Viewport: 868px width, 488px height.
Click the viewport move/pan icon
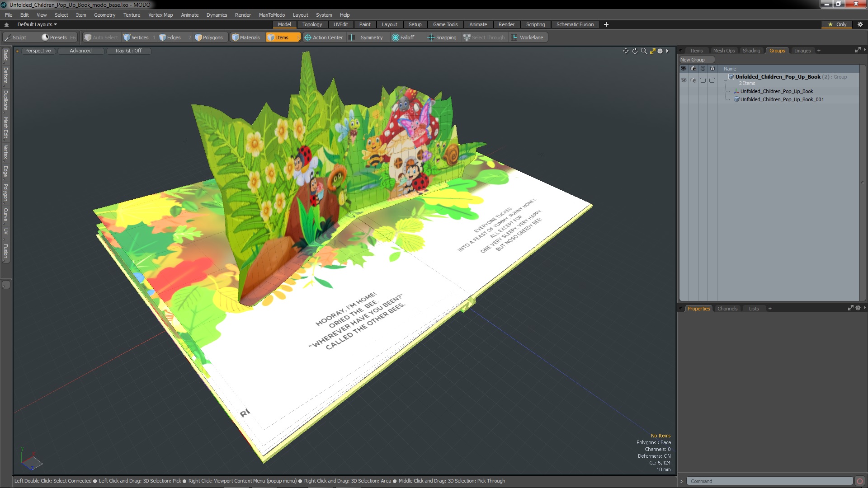626,51
